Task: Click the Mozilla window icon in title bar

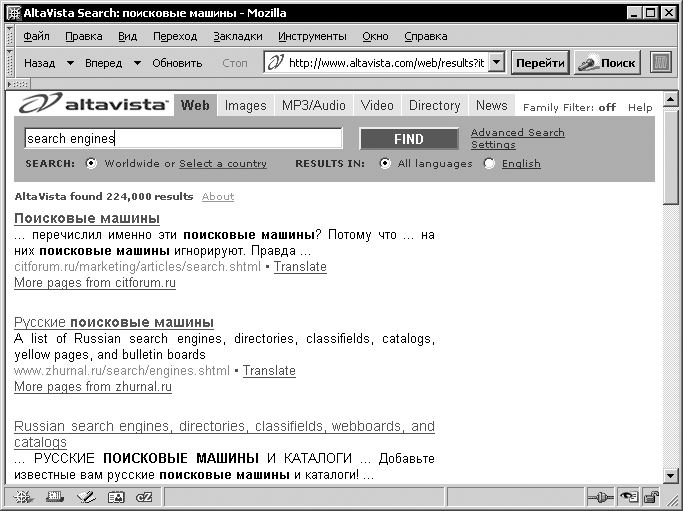Action: click(14, 13)
